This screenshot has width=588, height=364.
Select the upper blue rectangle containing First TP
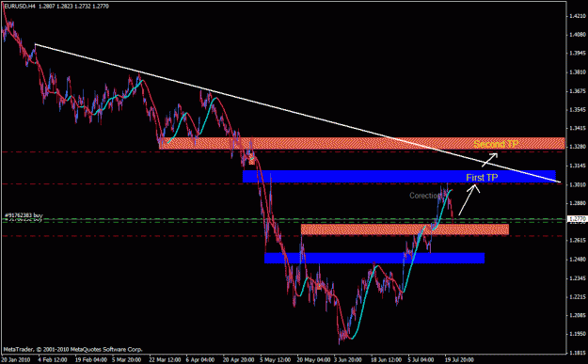click(399, 176)
